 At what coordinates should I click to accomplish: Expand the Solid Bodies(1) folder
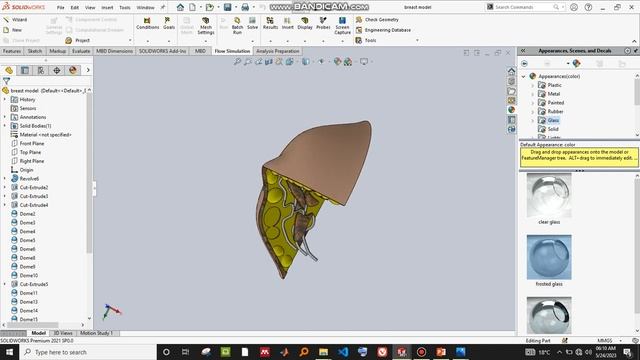pos(5,126)
